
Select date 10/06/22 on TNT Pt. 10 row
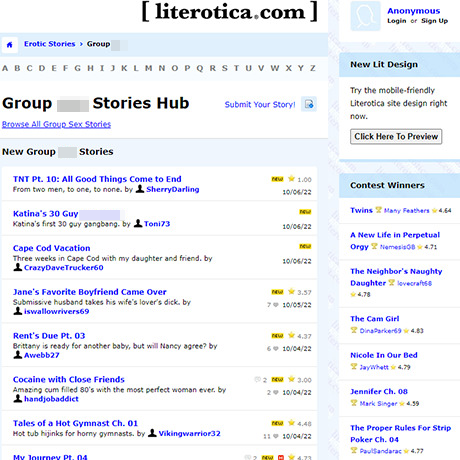point(297,192)
